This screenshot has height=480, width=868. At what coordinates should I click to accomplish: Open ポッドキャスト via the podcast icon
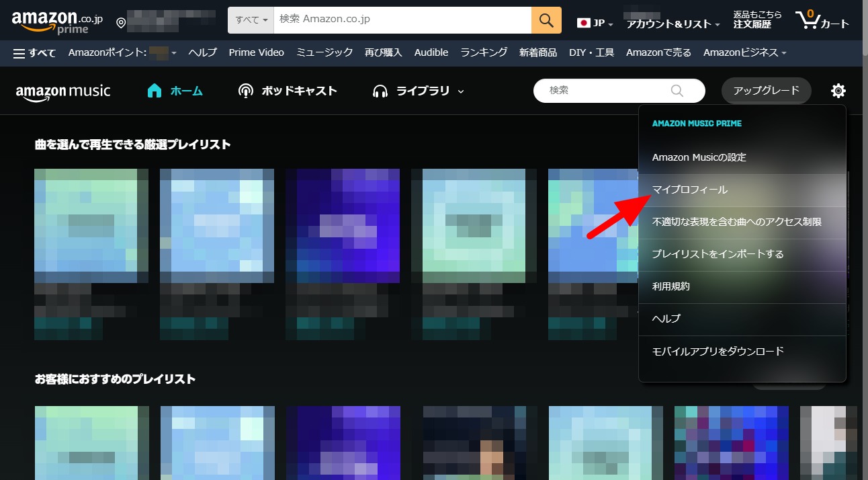point(246,91)
